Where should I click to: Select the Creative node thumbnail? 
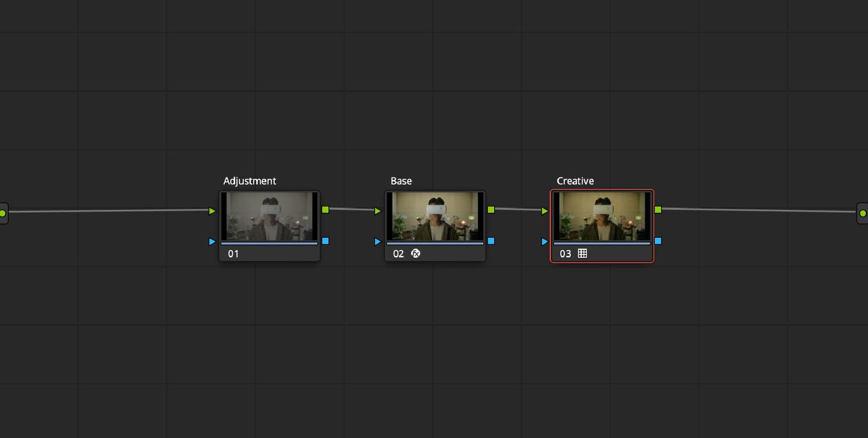602,216
